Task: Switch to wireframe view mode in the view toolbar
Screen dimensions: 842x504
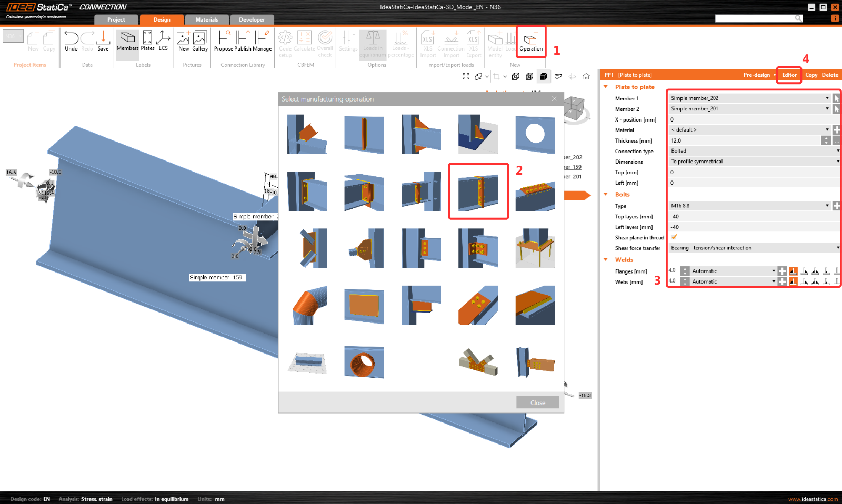Action: tap(516, 76)
